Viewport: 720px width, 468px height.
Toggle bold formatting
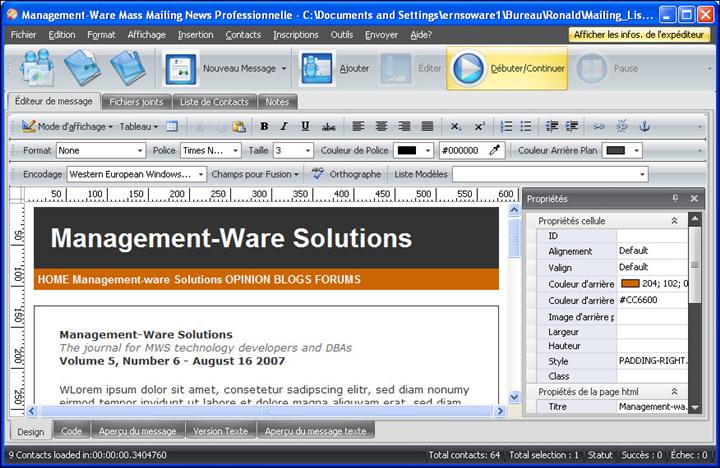[x=264, y=126]
